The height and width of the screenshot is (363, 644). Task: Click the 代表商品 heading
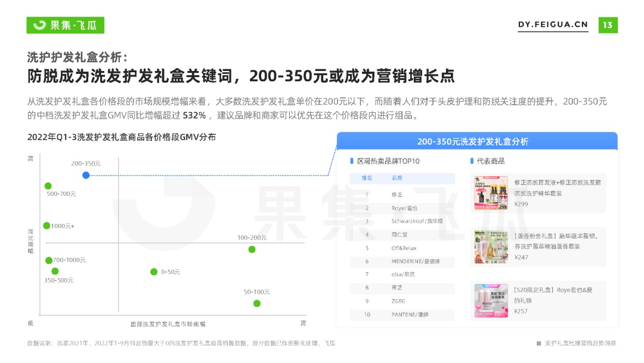pyautogui.click(x=490, y=161)
